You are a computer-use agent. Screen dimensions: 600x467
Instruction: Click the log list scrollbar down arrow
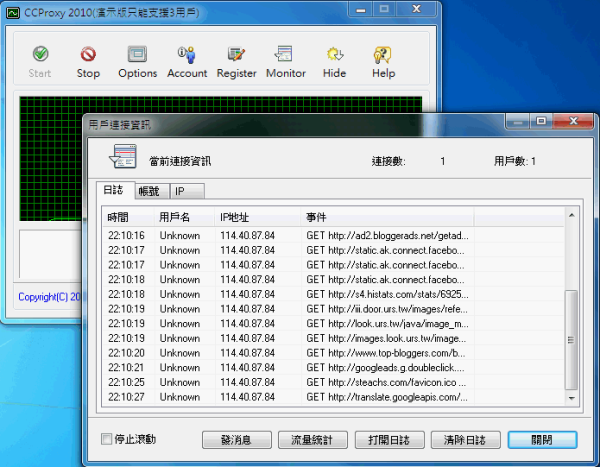tap(571, 398)
